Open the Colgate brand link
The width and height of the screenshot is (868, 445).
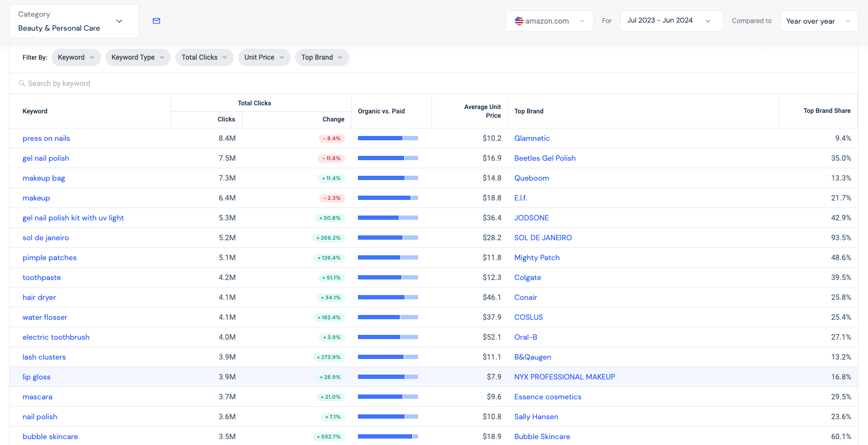click(528, 277)
